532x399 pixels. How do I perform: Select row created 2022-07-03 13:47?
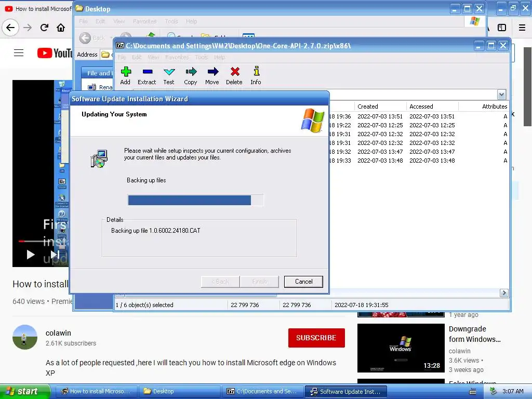click(x=419, y=152)
